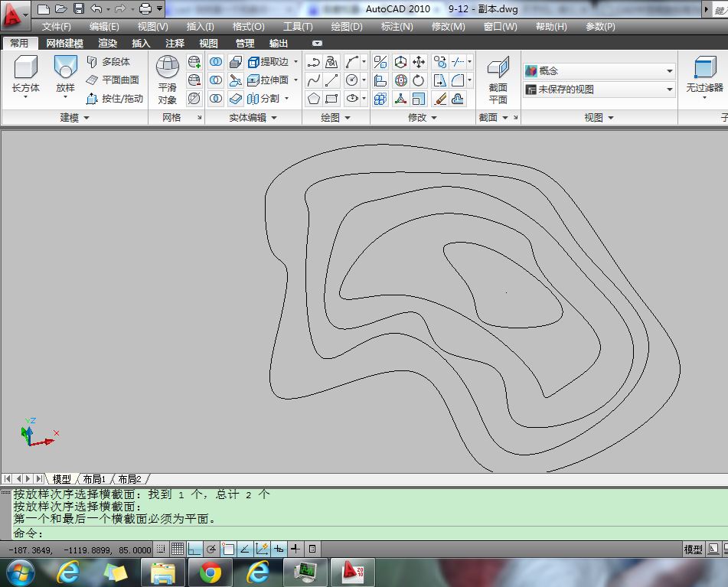Toggle object snap in status bar
The image size is (728, 587).
[x=228, y=549]
